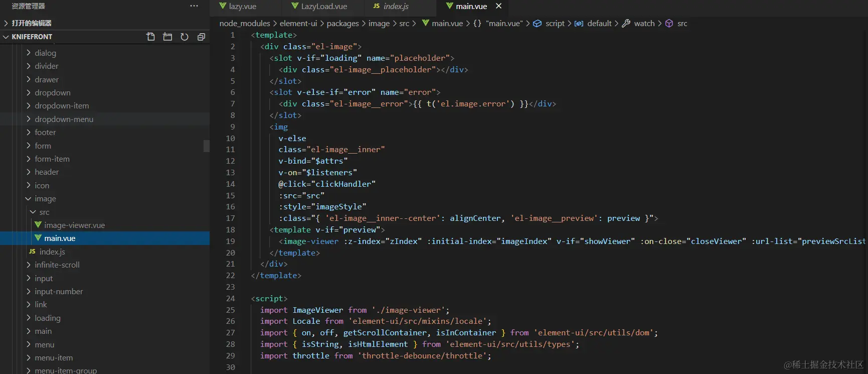Expand the dropdown-menu folder
Screen dimensions: 868x374
(x=64, y=119)
